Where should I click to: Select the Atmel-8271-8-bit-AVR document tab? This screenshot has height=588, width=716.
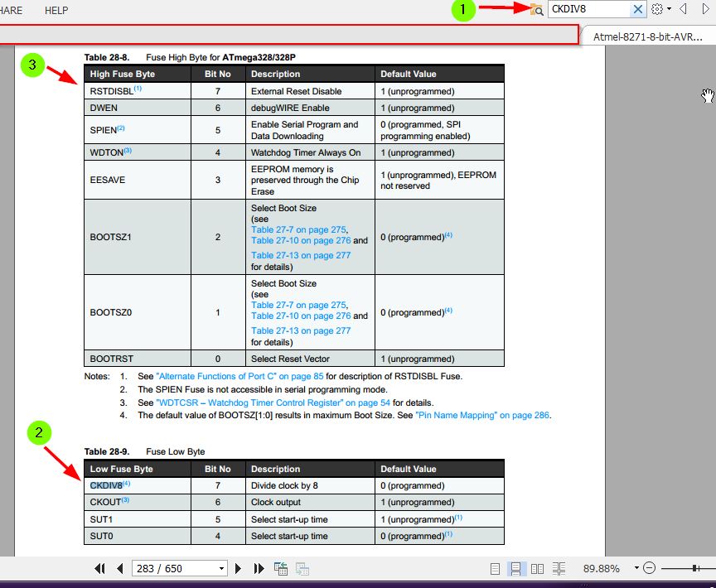[647, 37]
